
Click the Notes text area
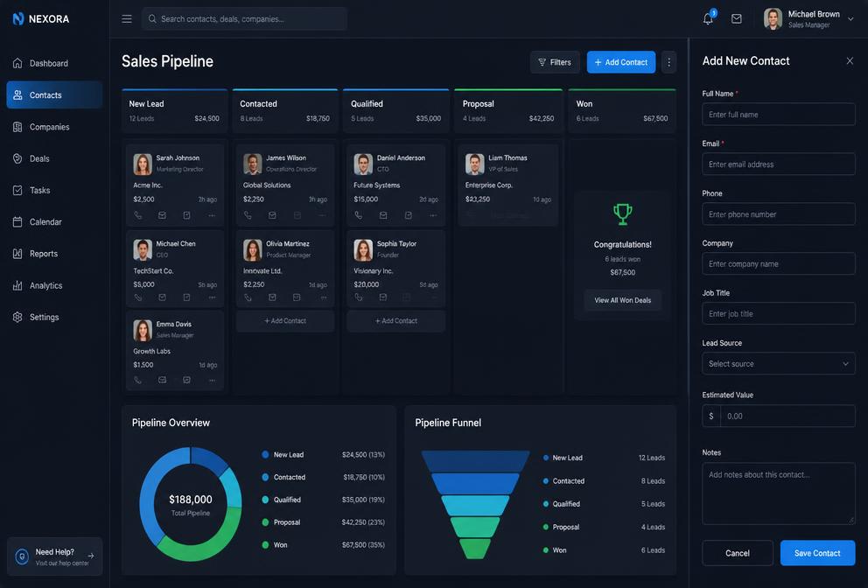coord(779,493)
